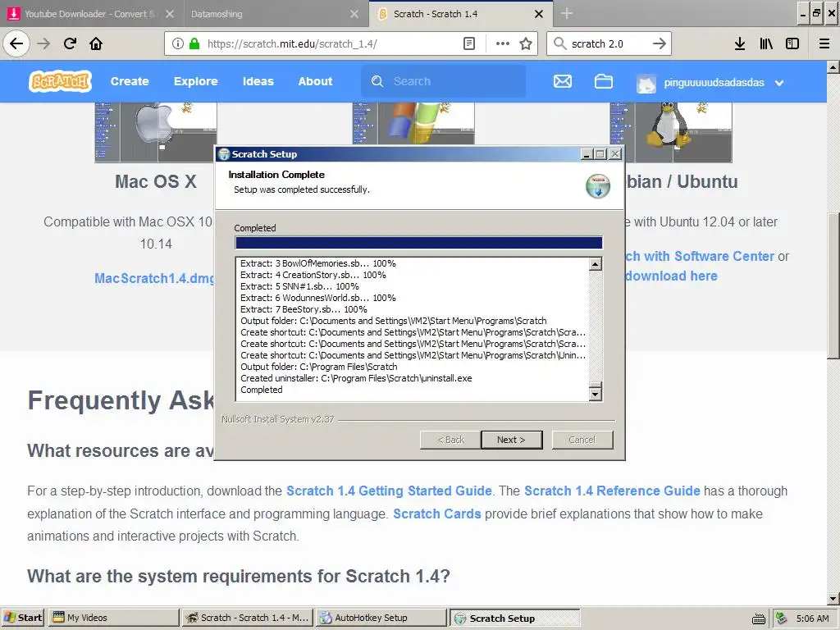
Task: Close the Youtube Downloader tab
Action: (x=170, y=14)
